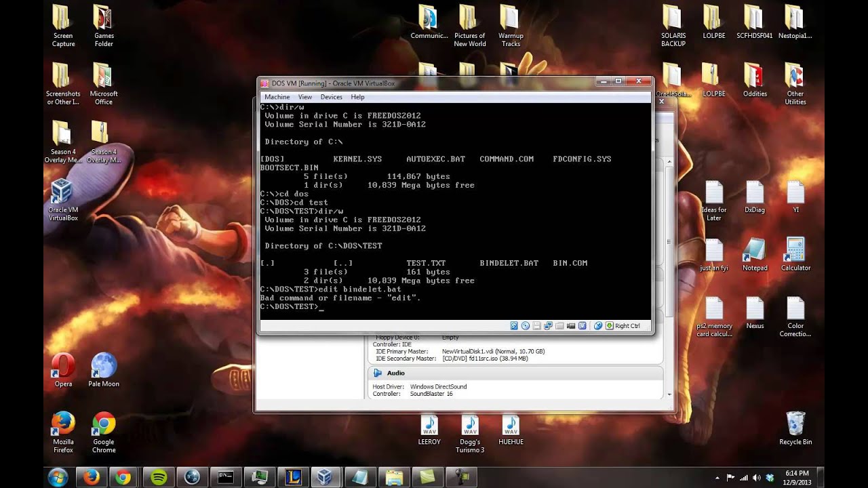The image size is (868, 488).
Task: Click the virtualization CPU status icon
Action: (583, 326)
